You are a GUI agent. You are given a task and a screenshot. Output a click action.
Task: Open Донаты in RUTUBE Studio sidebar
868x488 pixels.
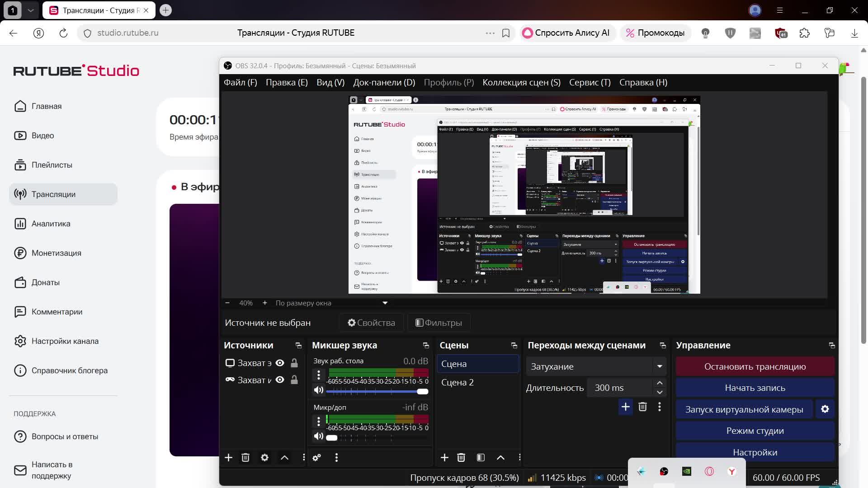click(45, 282)
